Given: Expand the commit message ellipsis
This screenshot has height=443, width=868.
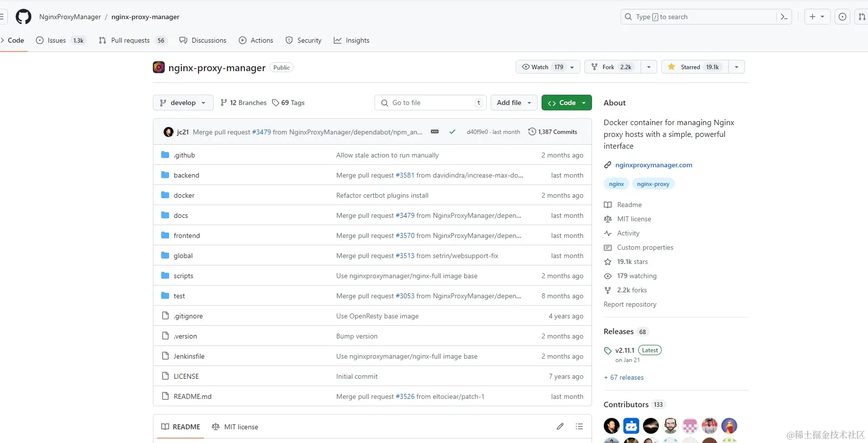Looking at the screenshot, I should 435,132.
